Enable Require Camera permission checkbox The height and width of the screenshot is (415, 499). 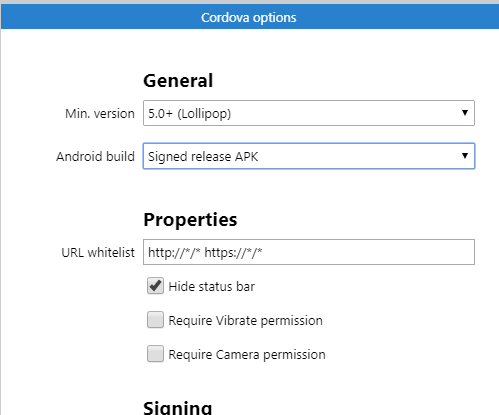pos(155,354)
